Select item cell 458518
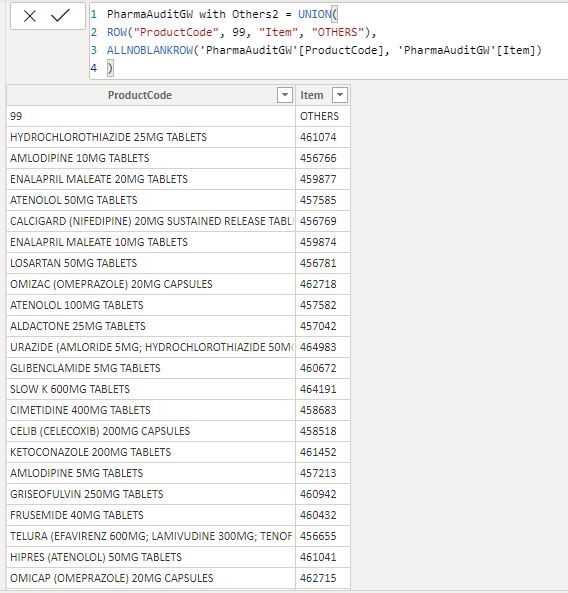 coord(323,431)
